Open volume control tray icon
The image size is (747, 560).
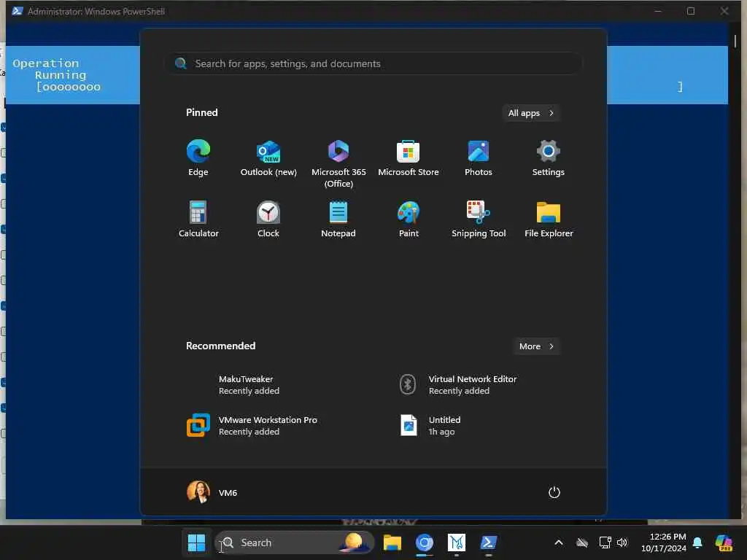[622, 542]
